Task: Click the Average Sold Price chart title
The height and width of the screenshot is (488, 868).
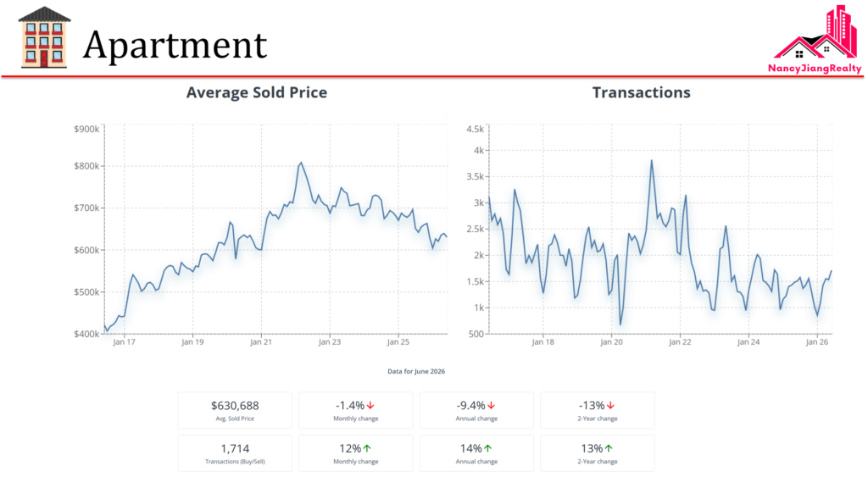Action: tap(256, 92)
